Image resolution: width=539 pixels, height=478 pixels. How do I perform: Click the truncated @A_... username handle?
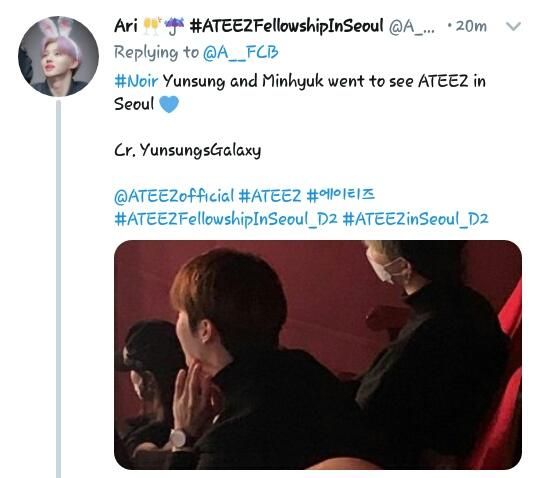tap(411, 26)
